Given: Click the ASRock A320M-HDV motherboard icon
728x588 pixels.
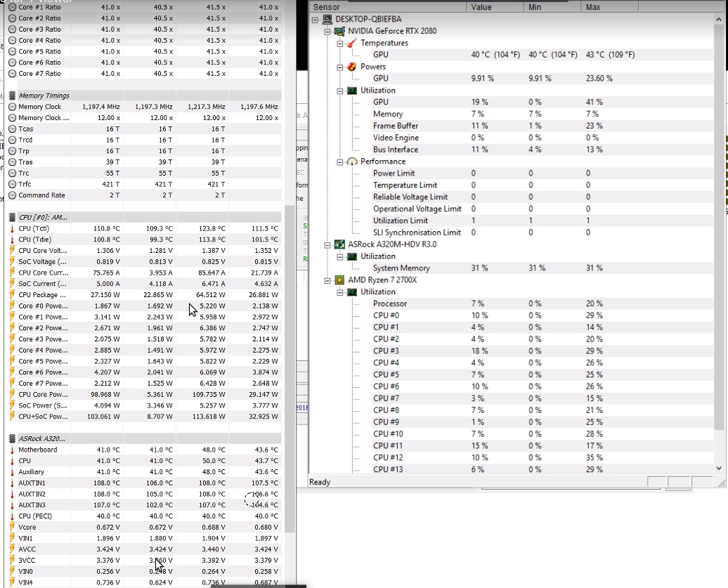Looking at the screenshot, I should [341, 244].
